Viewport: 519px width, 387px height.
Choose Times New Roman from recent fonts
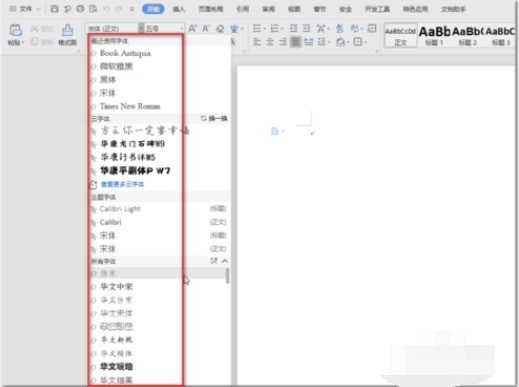[x=130, y=106]
